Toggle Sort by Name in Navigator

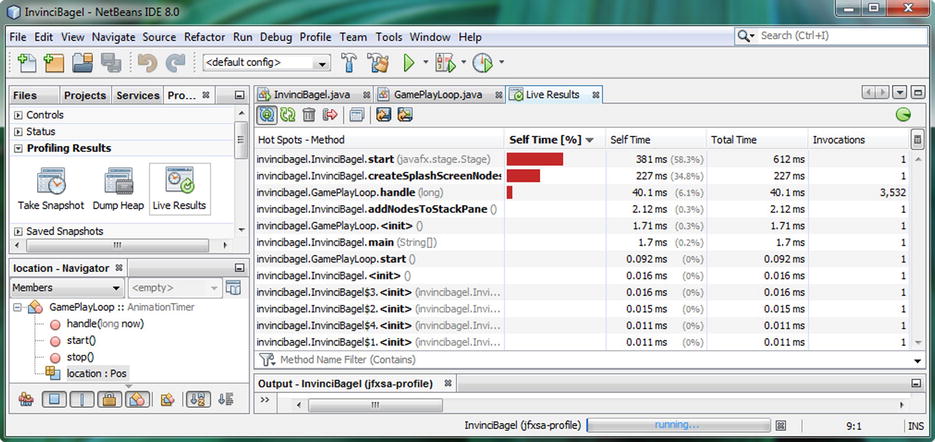click(x=199, y=400)
